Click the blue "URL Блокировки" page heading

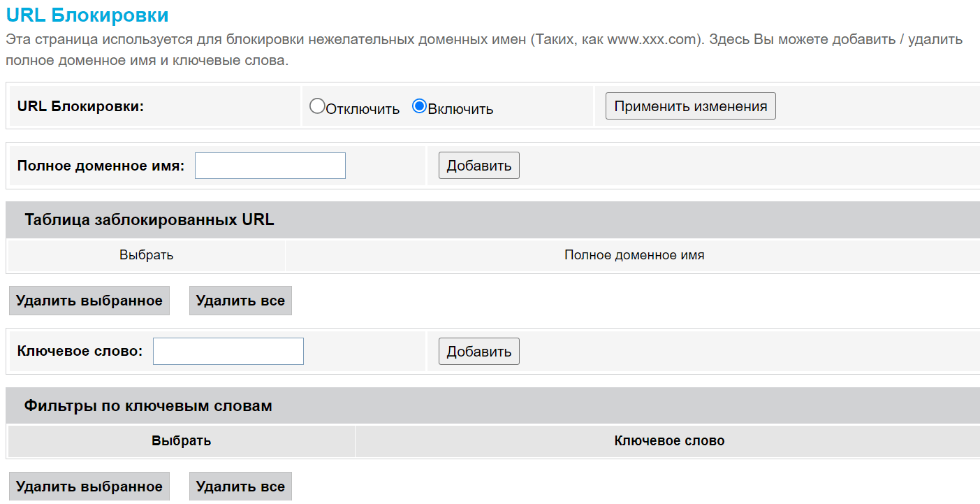point(87,15)
